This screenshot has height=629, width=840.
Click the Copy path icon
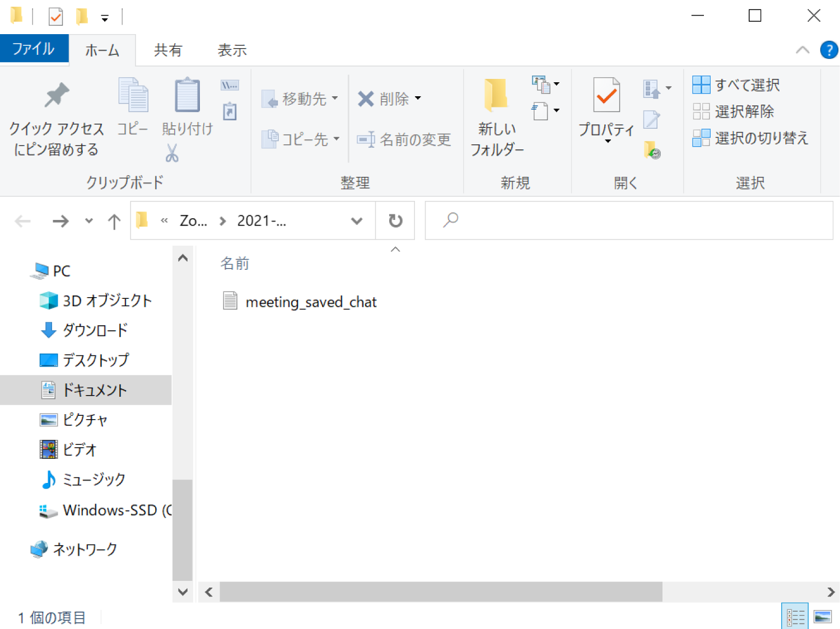[x=230, y=85]
